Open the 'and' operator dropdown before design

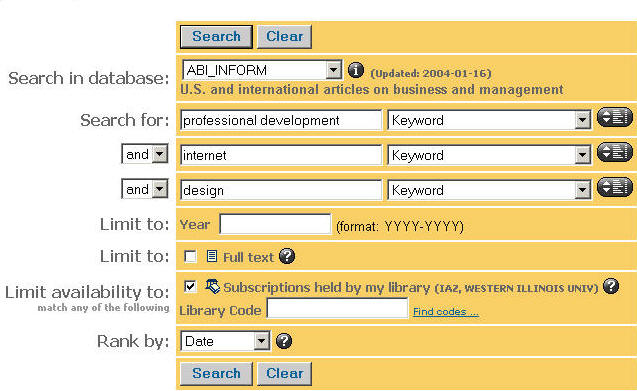145,189
